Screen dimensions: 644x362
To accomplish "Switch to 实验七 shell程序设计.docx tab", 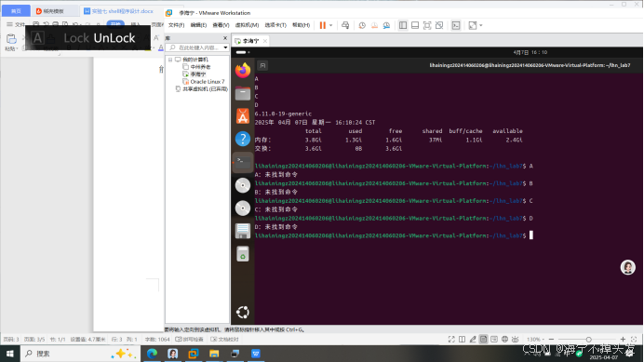I will pos(119,11).
